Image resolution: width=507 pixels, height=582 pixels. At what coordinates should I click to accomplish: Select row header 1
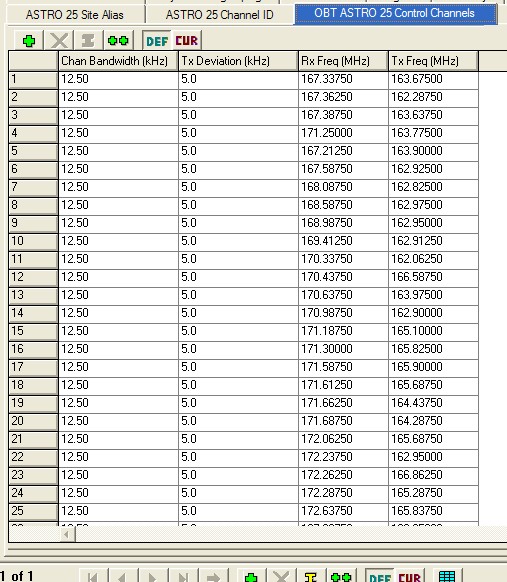click(x=33, y=80)
